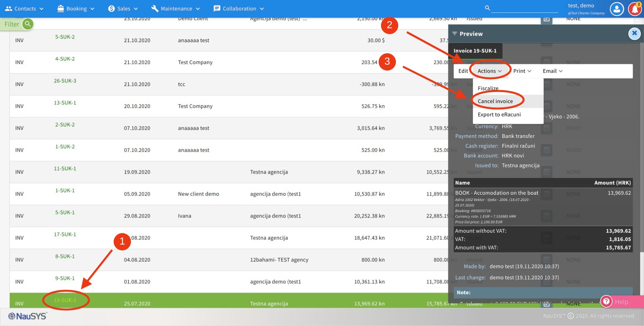Open the Help button

coord(621,301)
